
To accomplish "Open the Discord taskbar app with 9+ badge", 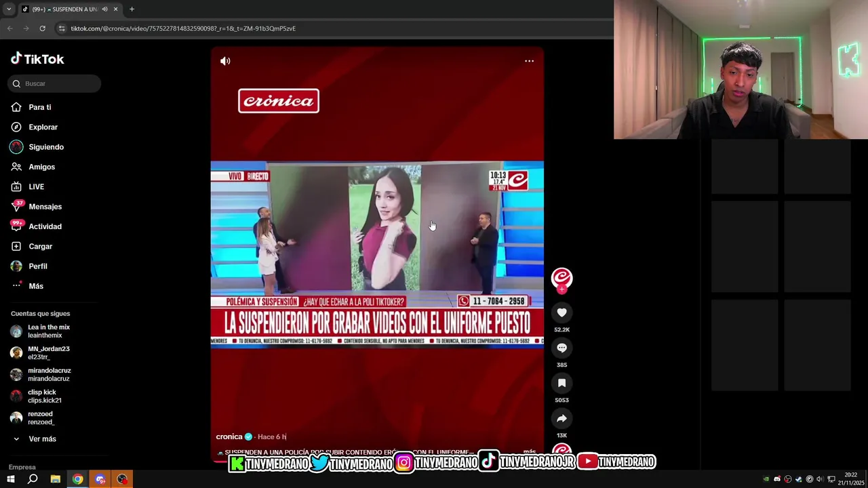I will point(100,479).
